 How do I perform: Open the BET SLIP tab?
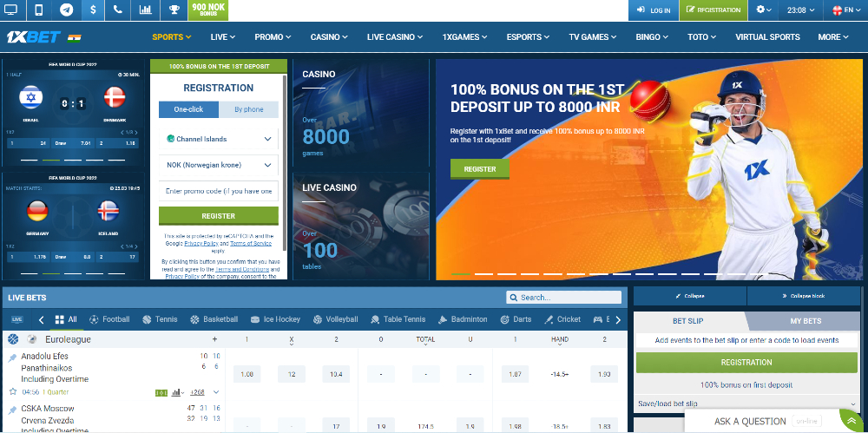pyautogui.click(x=688, y=321)
